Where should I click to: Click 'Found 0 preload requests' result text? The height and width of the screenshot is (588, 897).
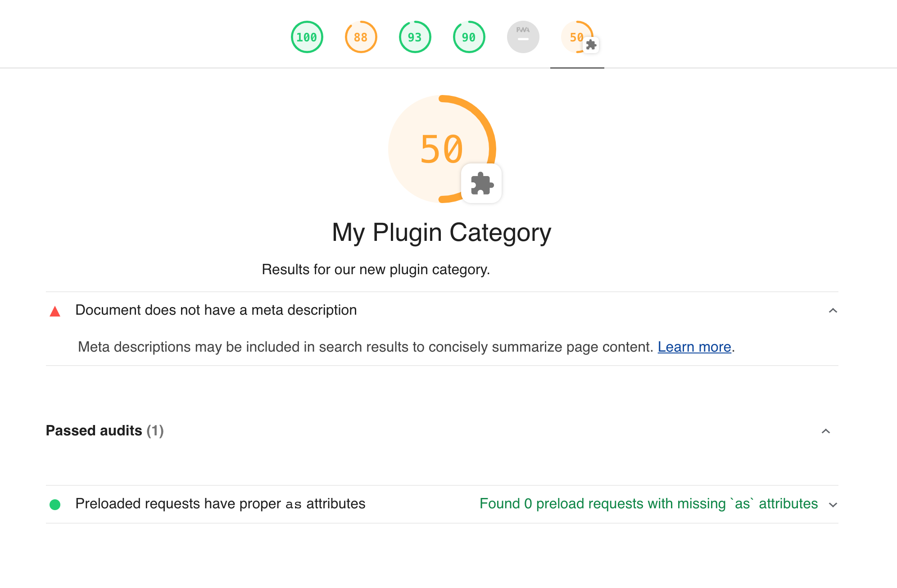(649, 503)
